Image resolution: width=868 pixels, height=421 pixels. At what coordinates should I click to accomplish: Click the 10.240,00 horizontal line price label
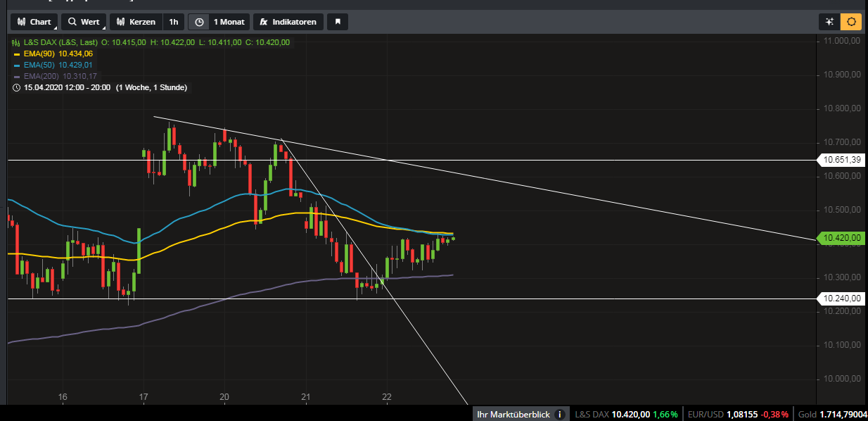tap(842, 299)
